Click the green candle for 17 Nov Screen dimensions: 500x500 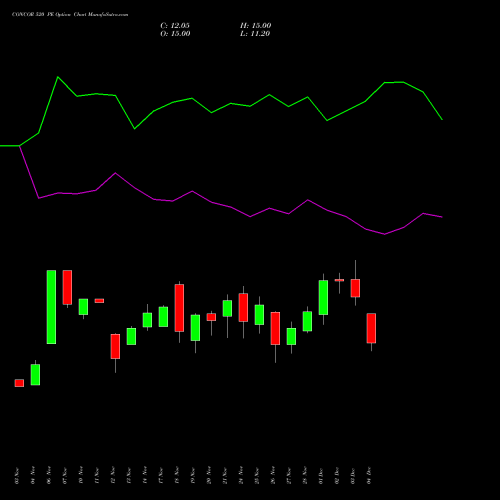click(163, 317)
